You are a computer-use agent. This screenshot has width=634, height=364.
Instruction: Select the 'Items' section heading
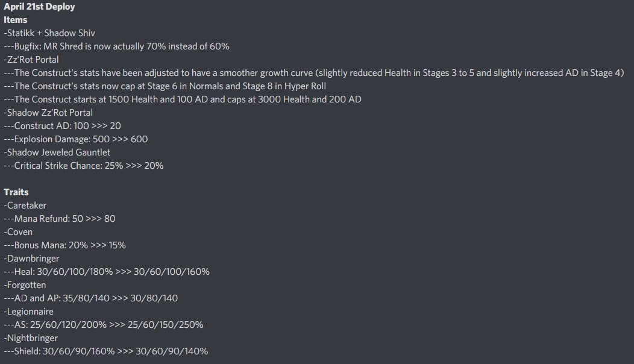pos(15,20)
